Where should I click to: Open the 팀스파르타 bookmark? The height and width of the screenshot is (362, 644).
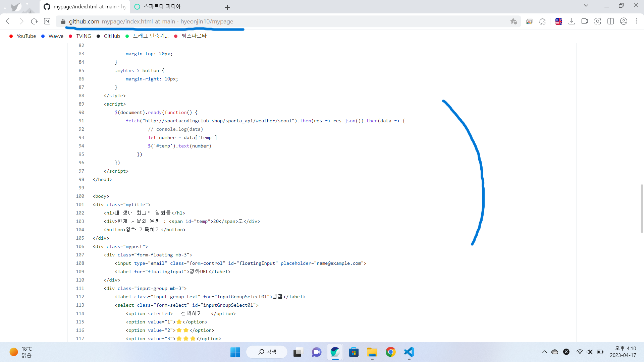point(191,36)
